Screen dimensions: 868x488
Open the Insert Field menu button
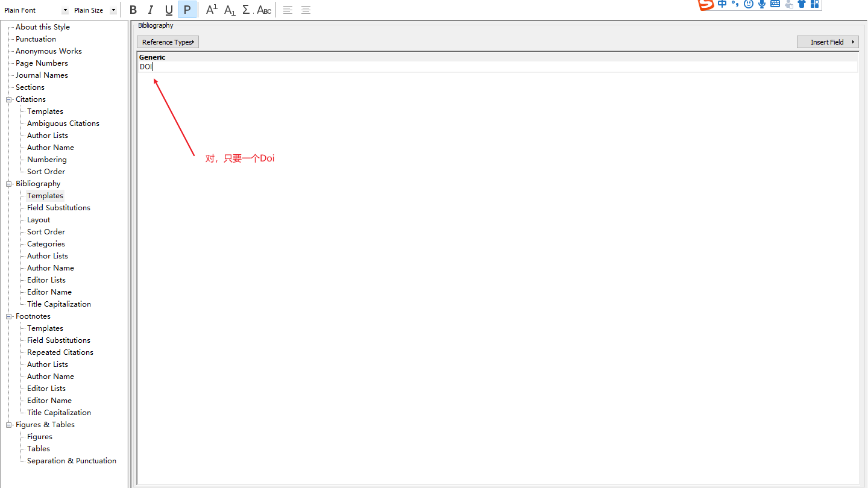[x=828, y=42]
